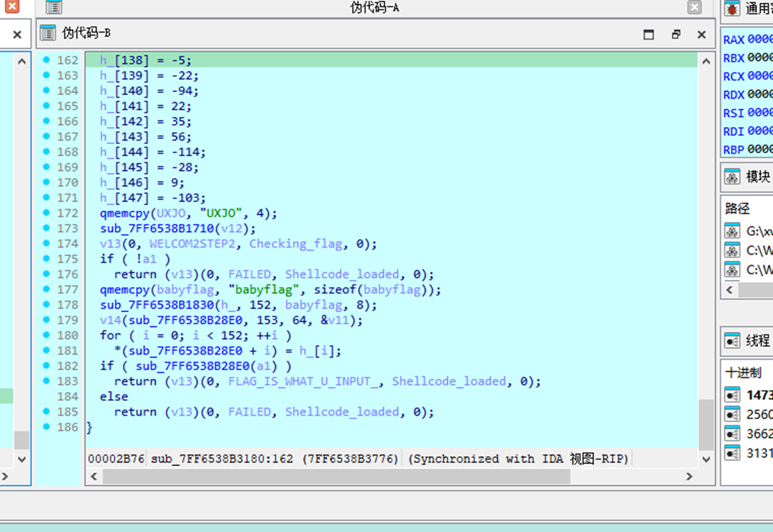Switch to the 伪代码-A tab
Image resolution: width=773 pixels, height=532 pixels.
point(374,7)
